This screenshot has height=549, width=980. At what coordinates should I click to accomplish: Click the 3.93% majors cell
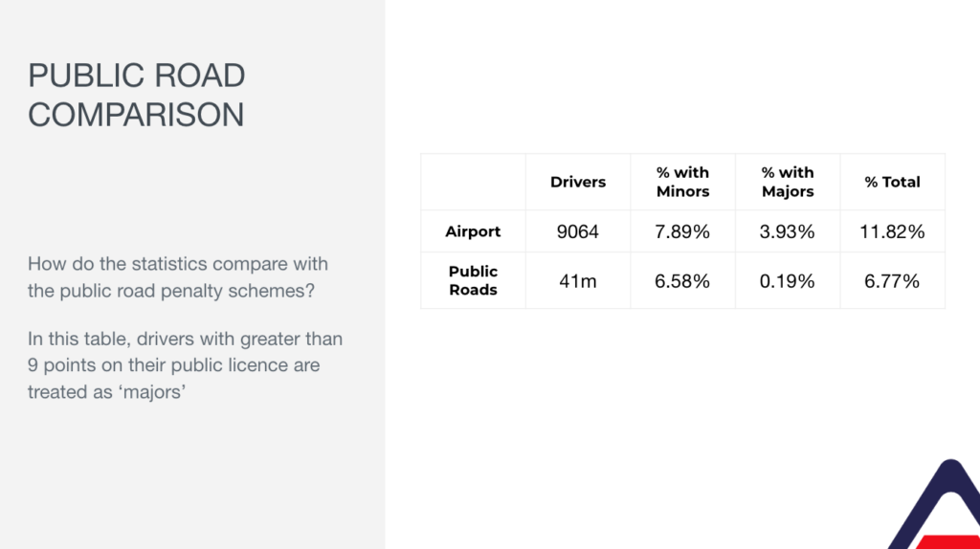(788, 231)
